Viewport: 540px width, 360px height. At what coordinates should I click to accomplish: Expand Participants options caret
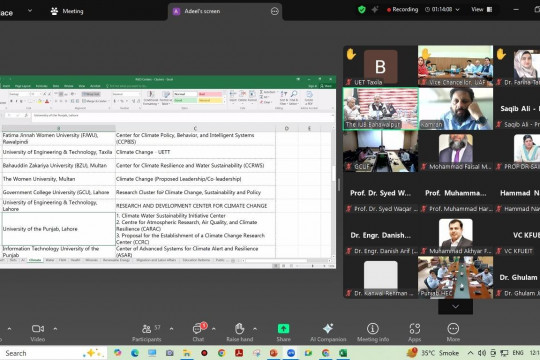pos(171,329)
